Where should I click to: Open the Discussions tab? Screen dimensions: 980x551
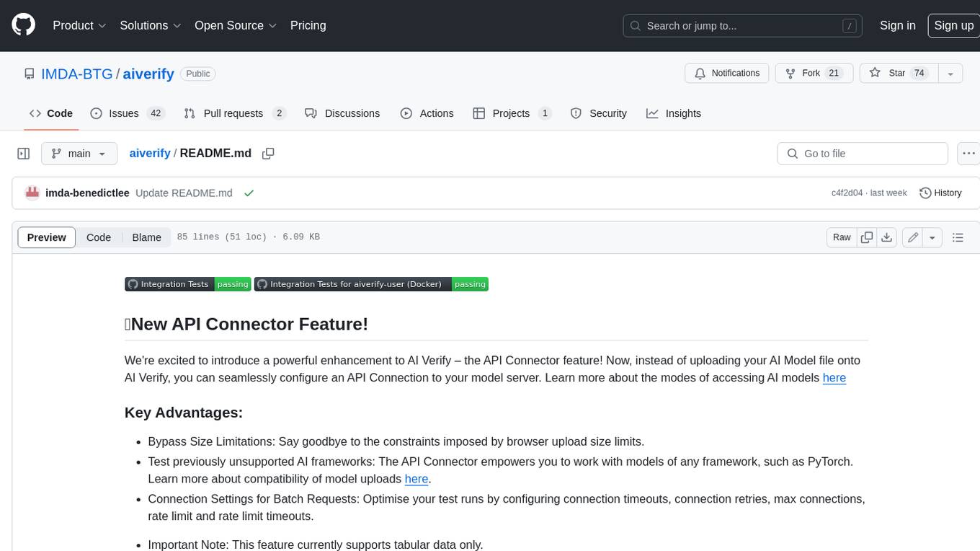(342, 113)
